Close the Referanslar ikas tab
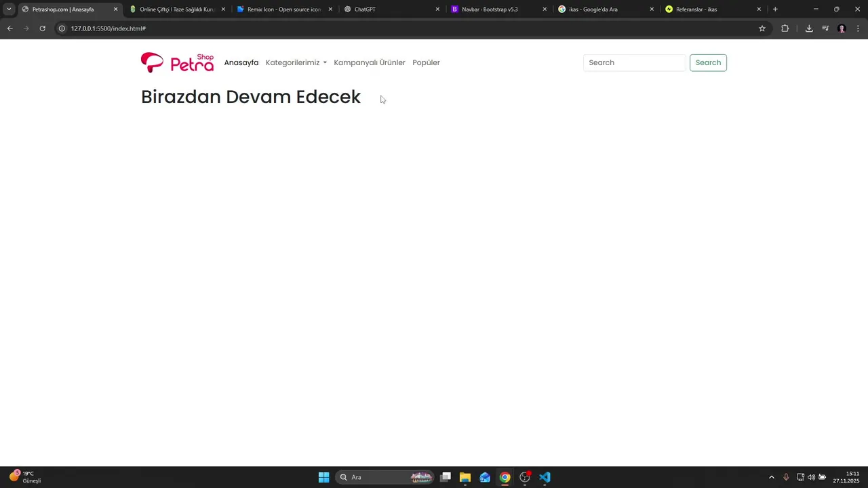Screen dimensions: 868x488 [759, 9]
